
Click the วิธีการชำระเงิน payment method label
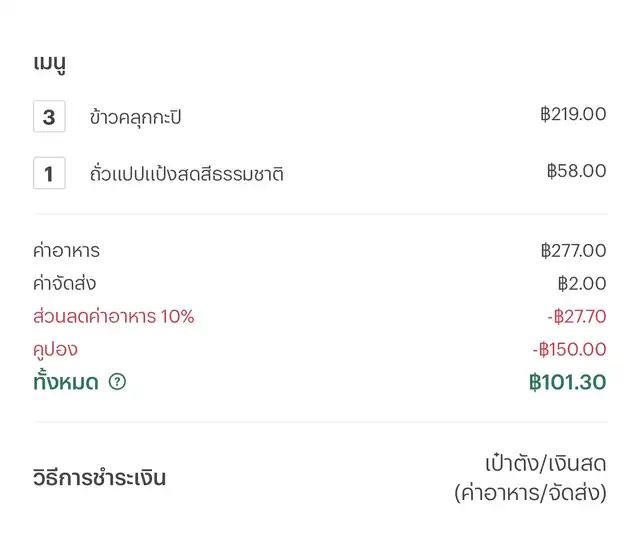click(x=99, y=477)
